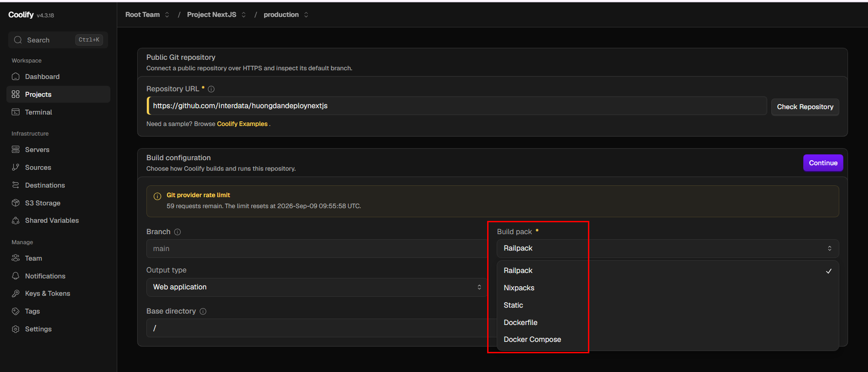Open Notifications settings page
This screenshot has width=868, height=372.
point(58,276)
